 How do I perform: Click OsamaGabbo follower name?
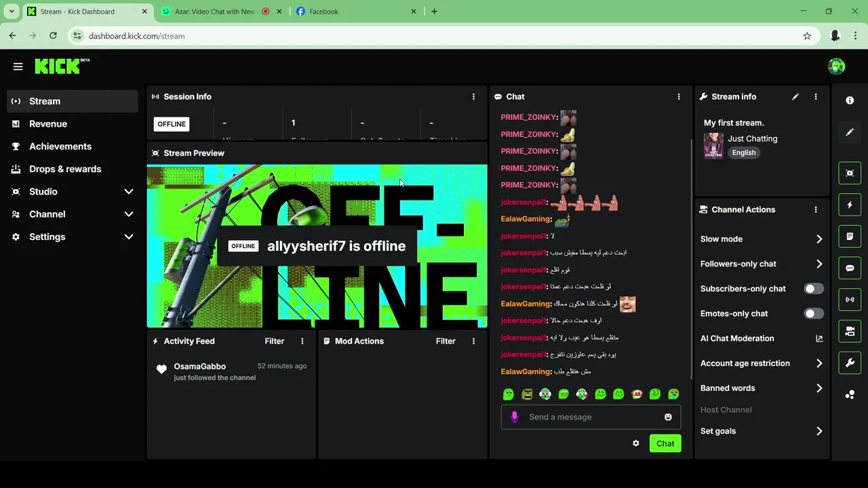click(x=199, y=366)
